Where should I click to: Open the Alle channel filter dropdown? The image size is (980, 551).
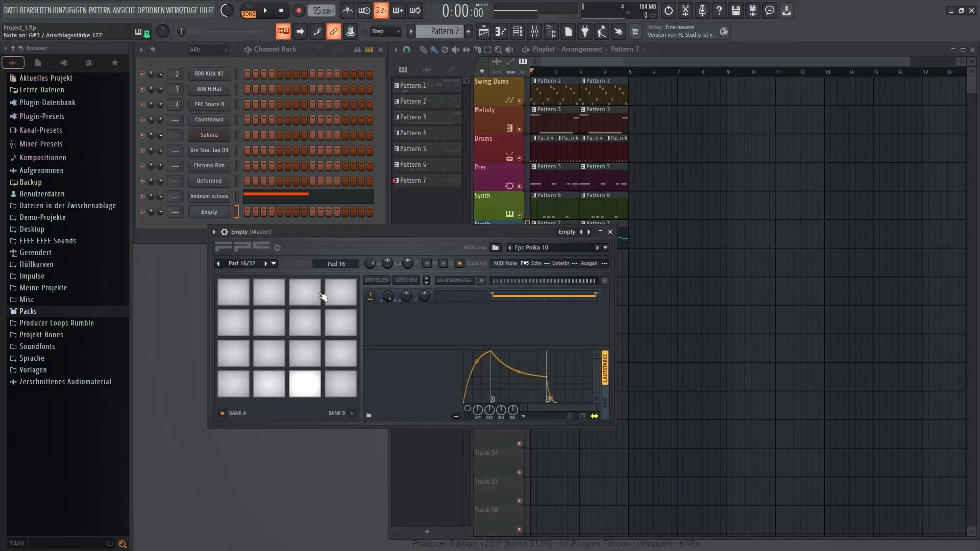[209, 49]
